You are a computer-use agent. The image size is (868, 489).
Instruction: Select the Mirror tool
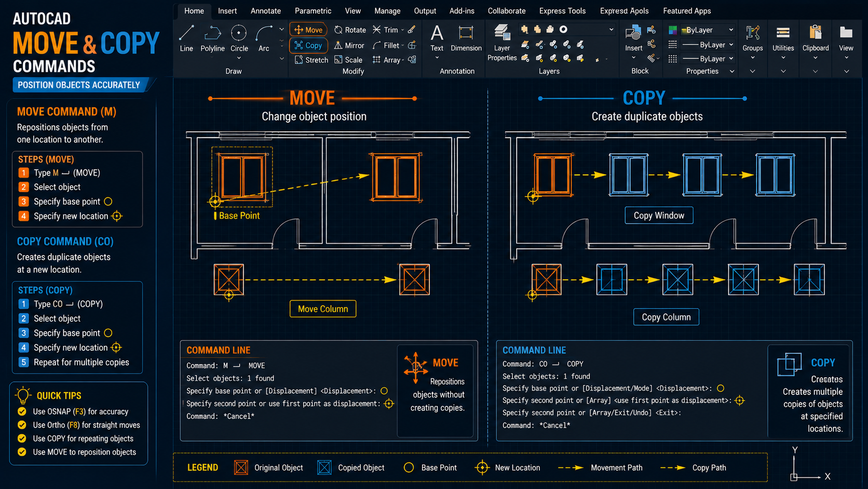coord(349,45)
